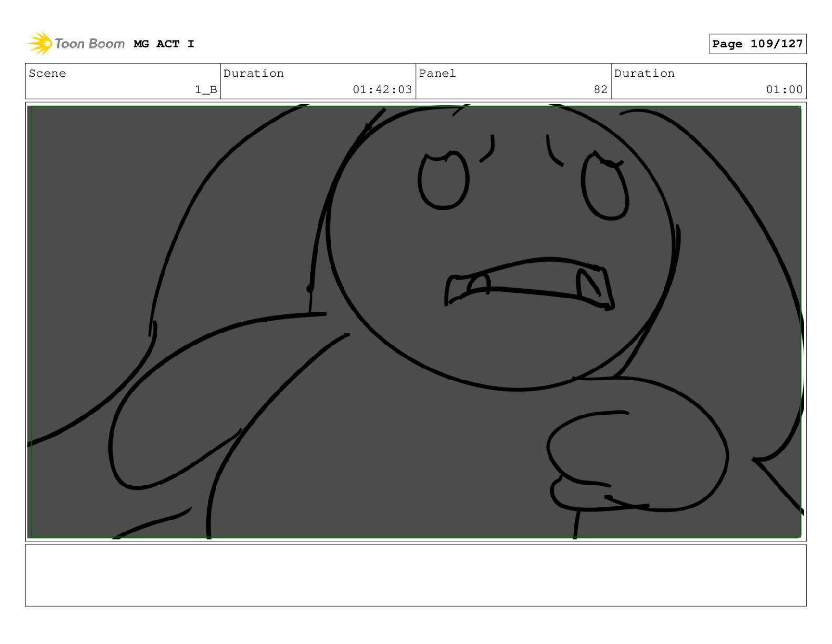Select the 'Panel' header label

pos(438,74)
